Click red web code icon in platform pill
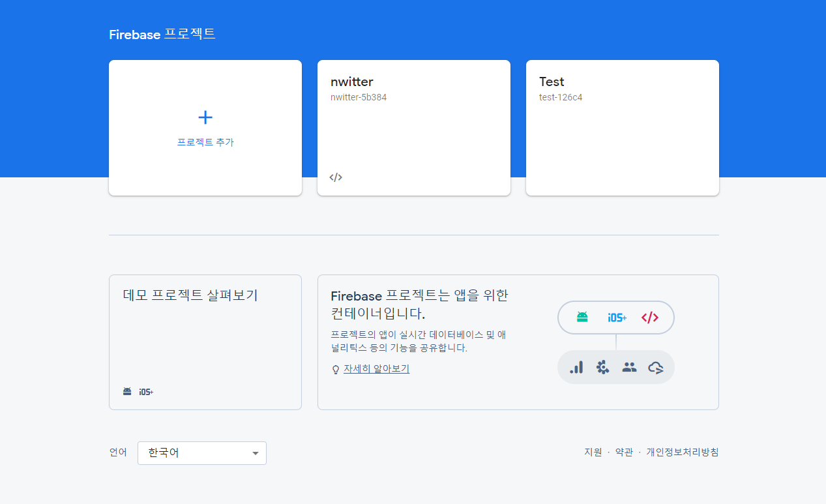 [x=650, y=318]
